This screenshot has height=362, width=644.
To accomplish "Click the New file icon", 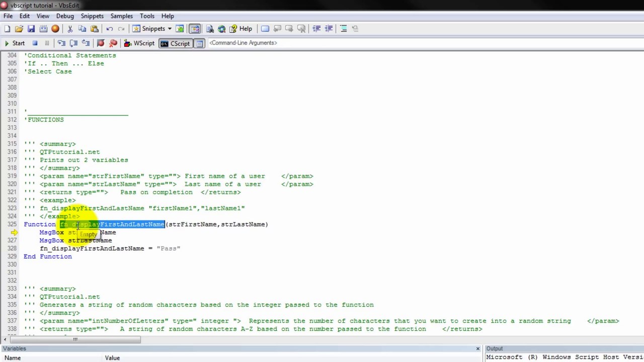I will click(x=7, y=29).
